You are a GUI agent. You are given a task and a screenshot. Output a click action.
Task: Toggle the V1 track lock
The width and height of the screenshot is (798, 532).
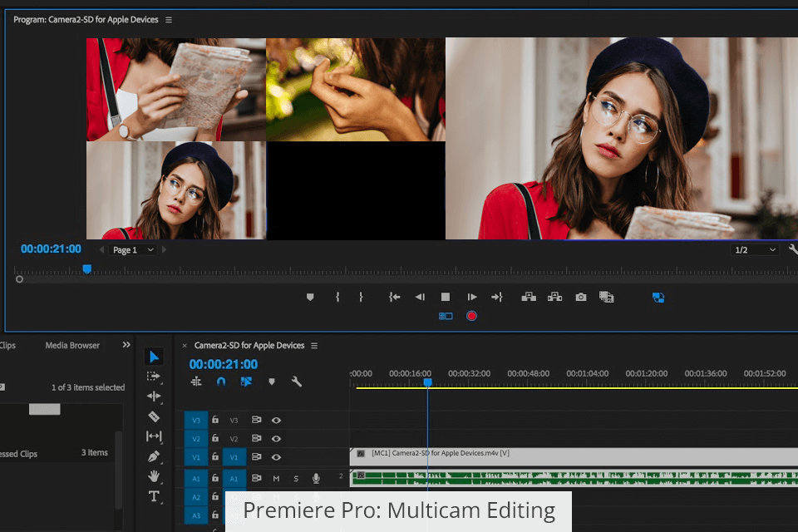click(x=215, y=456)
